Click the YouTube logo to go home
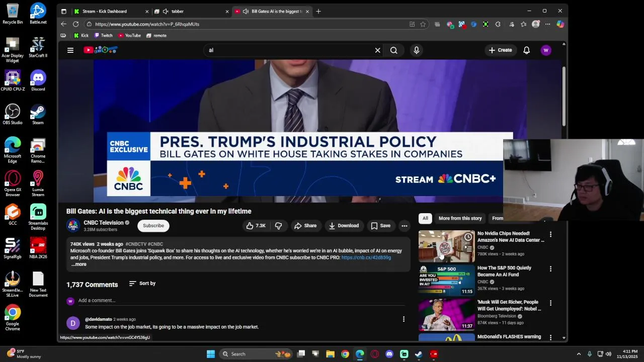The height and width of the screenshot is (362, 644). (101, 50)
